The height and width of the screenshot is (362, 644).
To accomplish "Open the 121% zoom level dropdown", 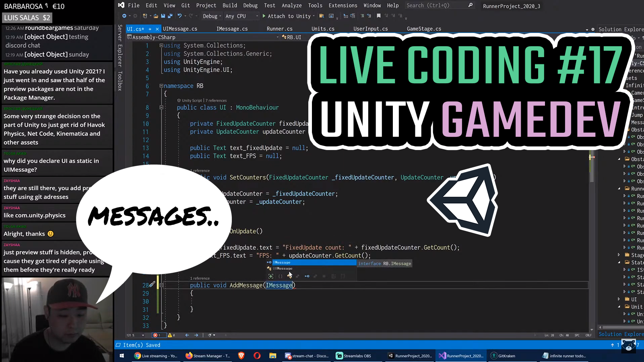I will (135, 335).
